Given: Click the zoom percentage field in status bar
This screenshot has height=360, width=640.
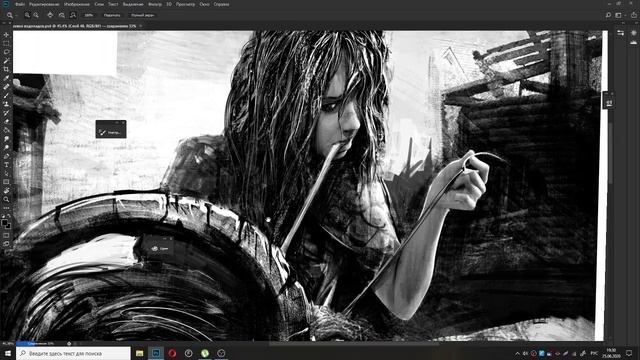Looking at the screenshot, I should 8,344.
